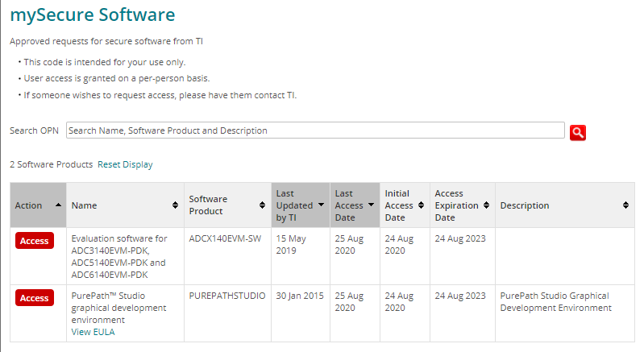Sort table by Name column arrows
The image size is (644, 352).
point(175,205)
